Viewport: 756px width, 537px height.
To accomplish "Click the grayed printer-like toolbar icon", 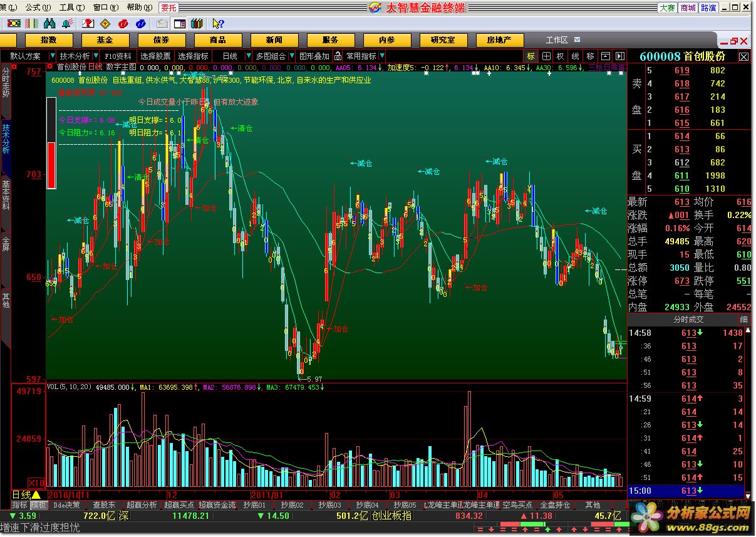I will click(162, 24).
